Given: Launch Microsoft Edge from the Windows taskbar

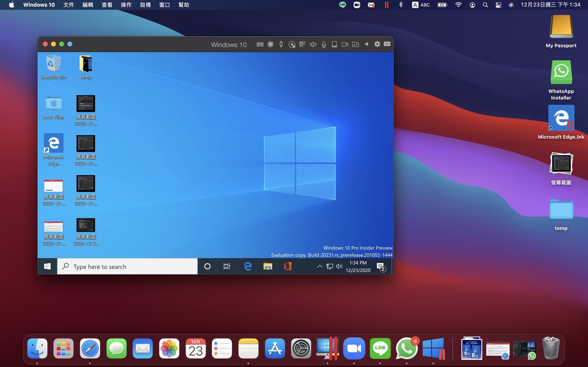Looking at the screenshot, I should [x=248, y=266].
